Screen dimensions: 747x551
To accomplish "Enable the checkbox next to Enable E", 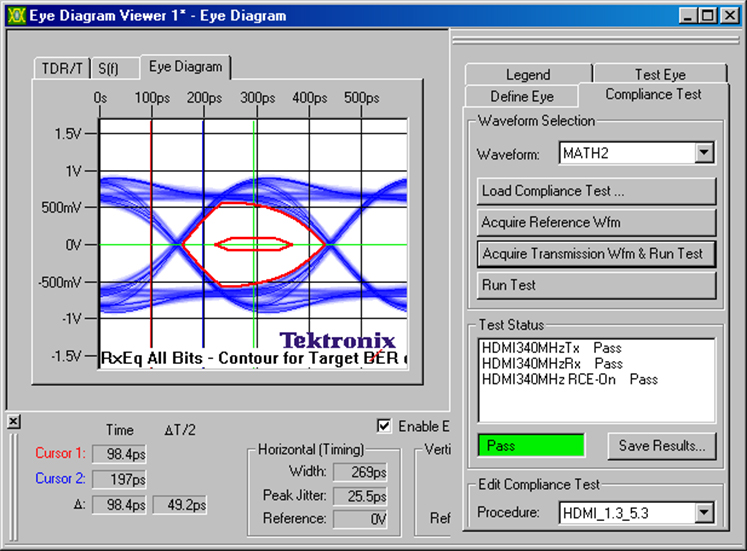I will (x=384, y=426).
